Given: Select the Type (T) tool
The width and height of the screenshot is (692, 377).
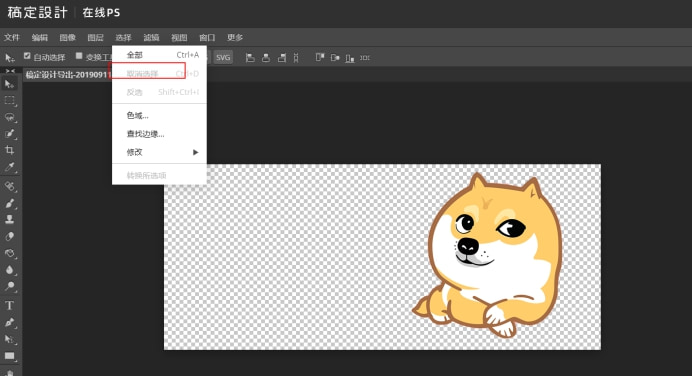Looking at the screenshot, I should pos(9,305).
